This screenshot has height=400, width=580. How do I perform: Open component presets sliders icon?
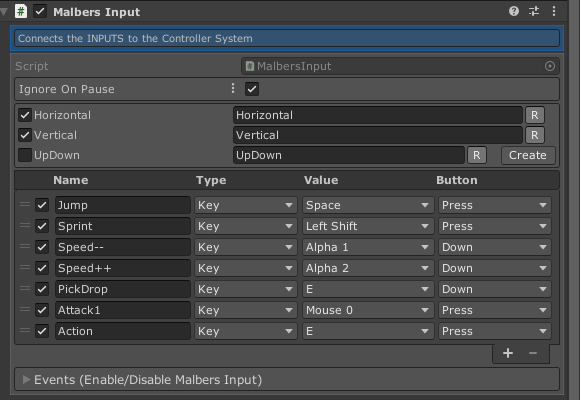[534, 11]
